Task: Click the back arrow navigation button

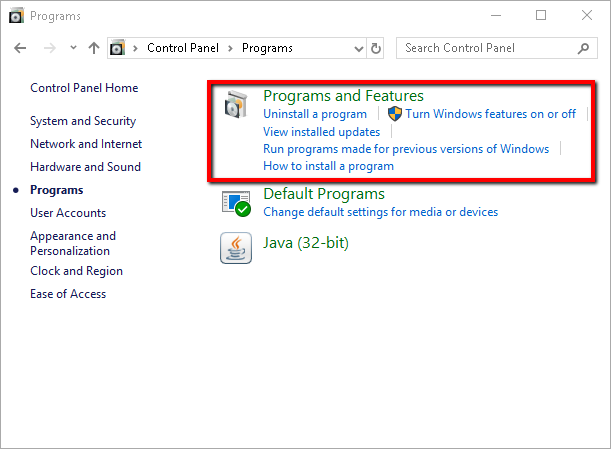Action: (x=21, y=48)
